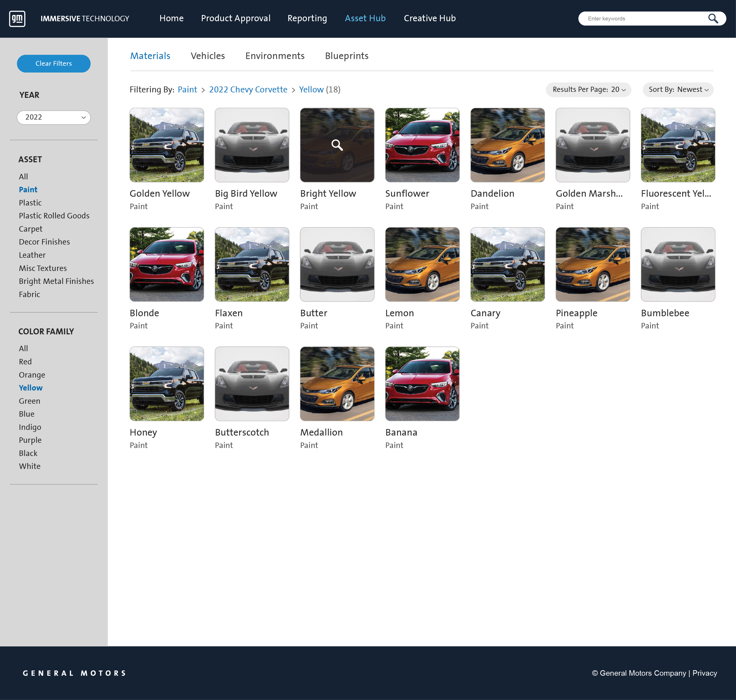Select the Red color family filter
The height and width of the screenshot is (700, 736).
(25, 362)
